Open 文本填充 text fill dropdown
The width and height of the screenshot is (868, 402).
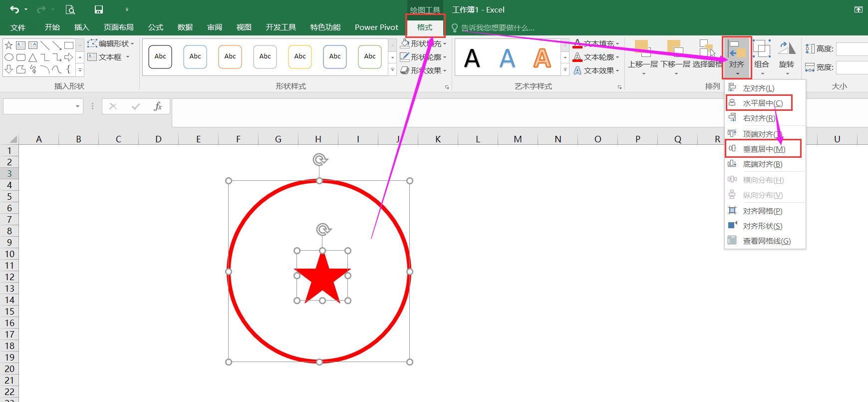[x=596, y=44]
